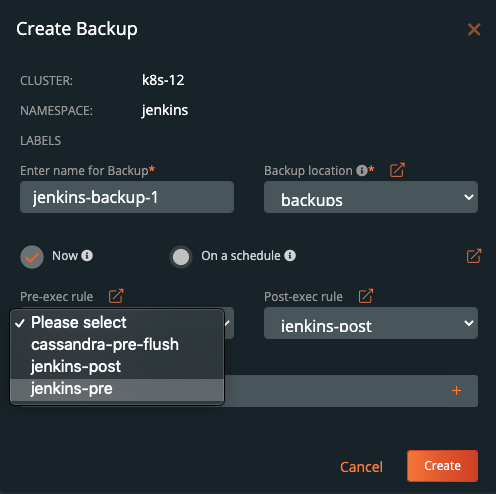Select the On a schedule radio option
The height and width of the screenshot is (494, 496).
point(181,257)
